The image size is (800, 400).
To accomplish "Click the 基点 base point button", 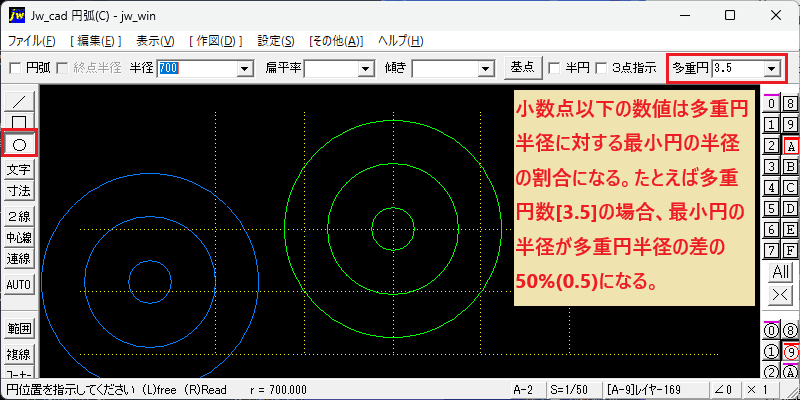I will pyautogui.click(x=522, y=68).
